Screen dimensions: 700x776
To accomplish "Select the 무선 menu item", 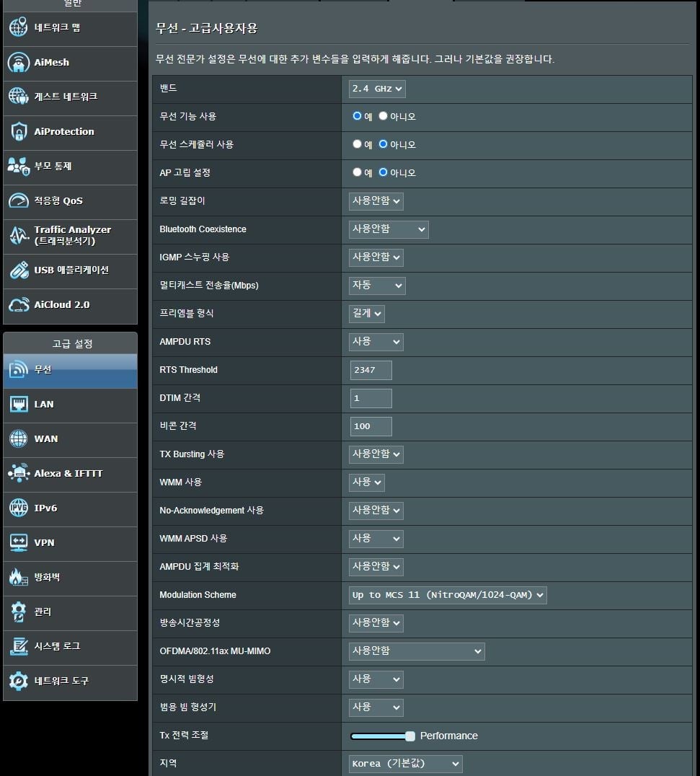I will (x=70, y=371).
